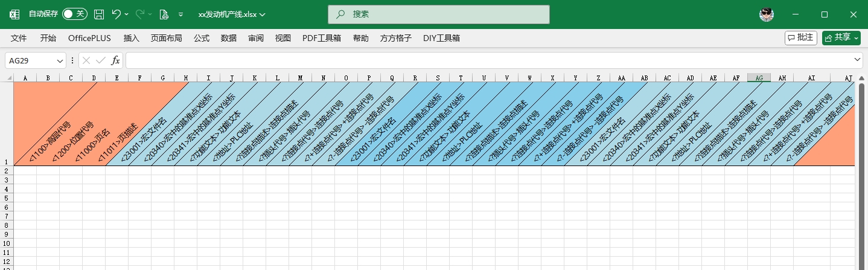The image size is (868, 270).
Task: Click the select-all corner triangle
Action: click(10, 78)
